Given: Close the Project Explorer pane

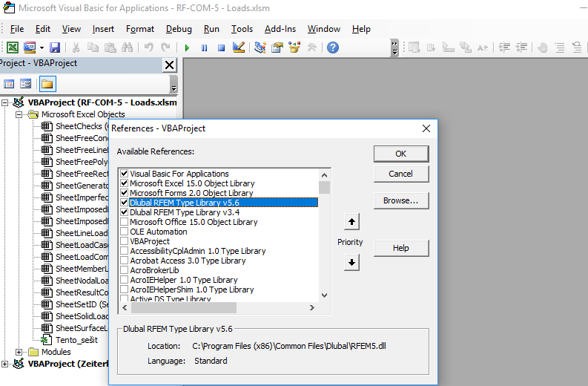Looking at the screenshot, I should (x=169, y=65).
